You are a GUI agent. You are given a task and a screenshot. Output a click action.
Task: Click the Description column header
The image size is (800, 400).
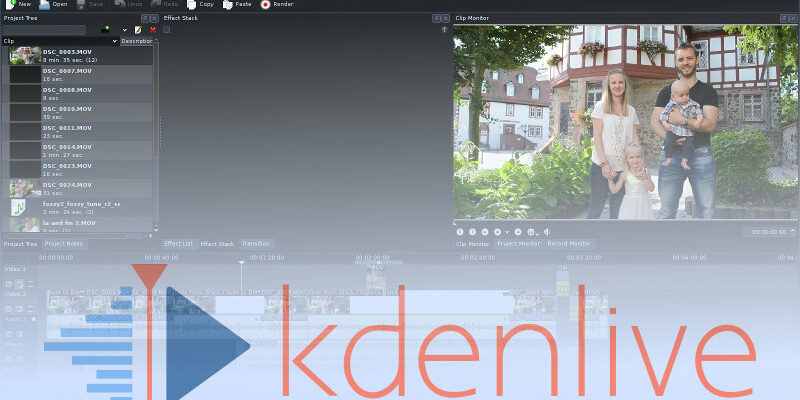click(x=137, y=41)
